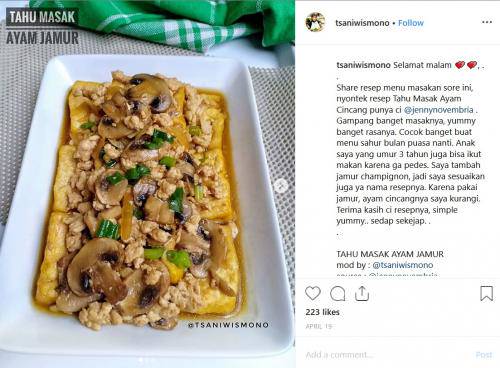Open @jennynovembria mention in caption
This screenshot has width=500, height=368.
pos(438,110)
